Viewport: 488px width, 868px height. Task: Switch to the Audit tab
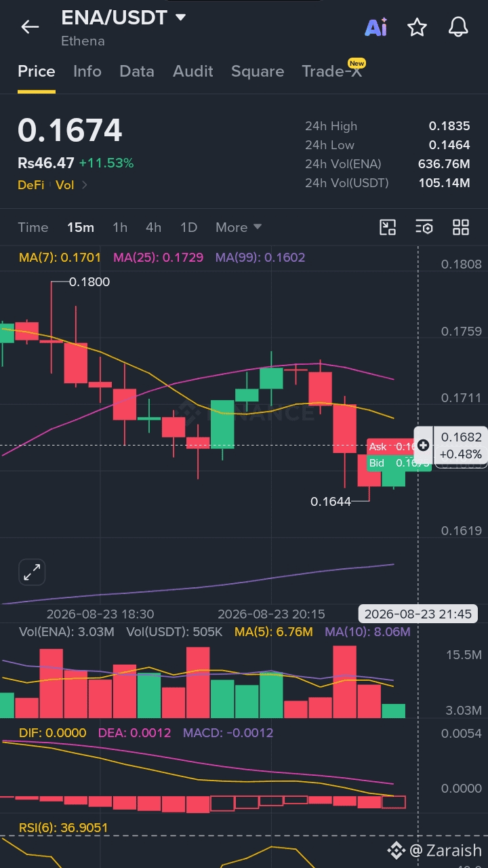[193, 71]
